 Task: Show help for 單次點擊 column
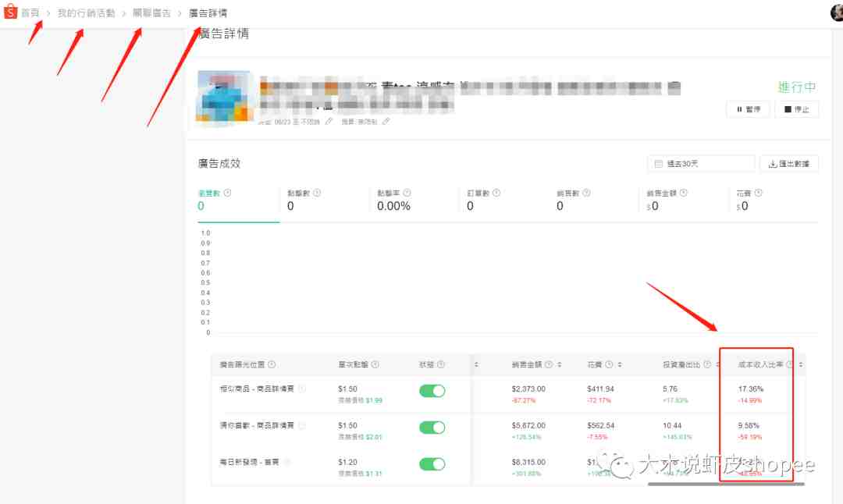click(375, 364)
